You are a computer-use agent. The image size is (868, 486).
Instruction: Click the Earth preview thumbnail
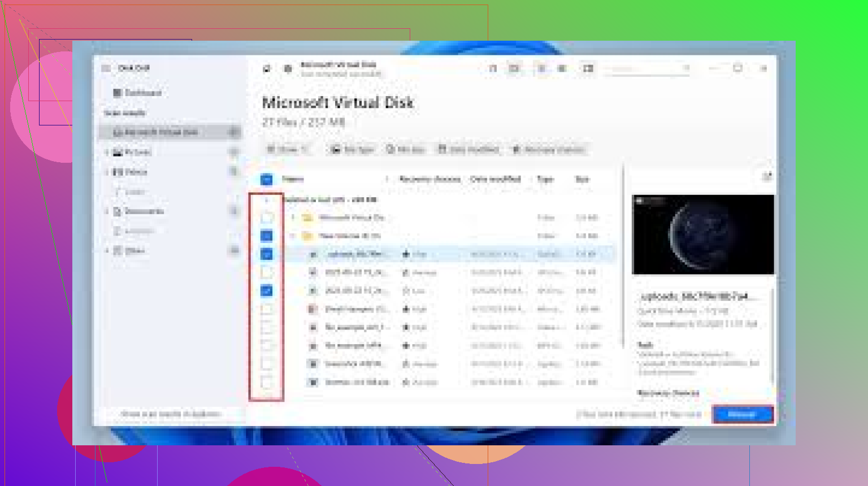click(x=702, y=235)
